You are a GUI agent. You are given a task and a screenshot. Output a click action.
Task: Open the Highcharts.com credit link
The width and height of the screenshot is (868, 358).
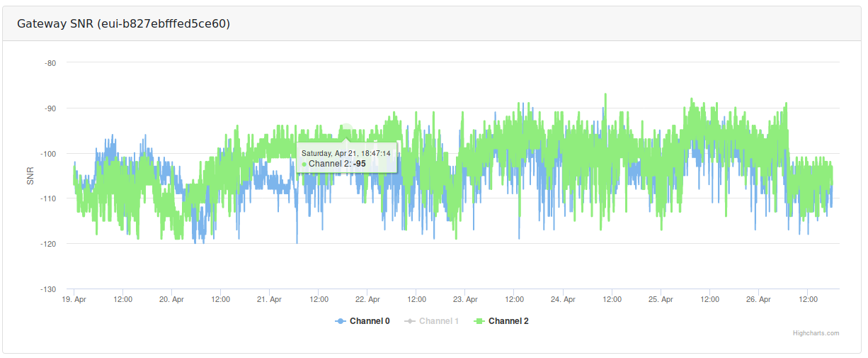[816, 333]
